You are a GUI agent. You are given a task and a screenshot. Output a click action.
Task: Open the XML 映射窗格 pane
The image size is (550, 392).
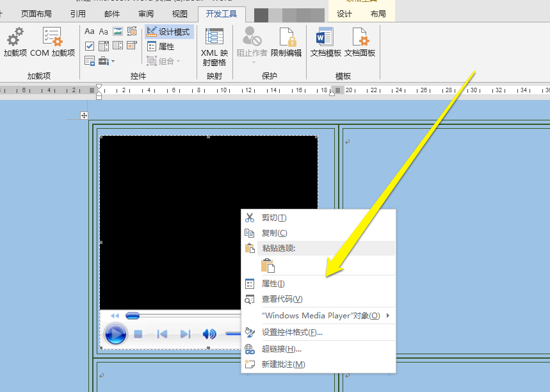(214, 46)
